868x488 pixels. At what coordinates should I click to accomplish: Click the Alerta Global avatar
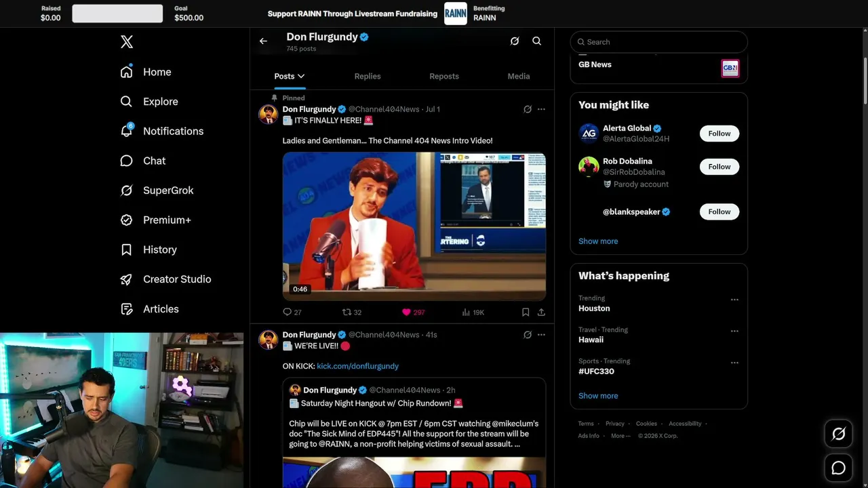pyautogui.click(x=589, y=134)
